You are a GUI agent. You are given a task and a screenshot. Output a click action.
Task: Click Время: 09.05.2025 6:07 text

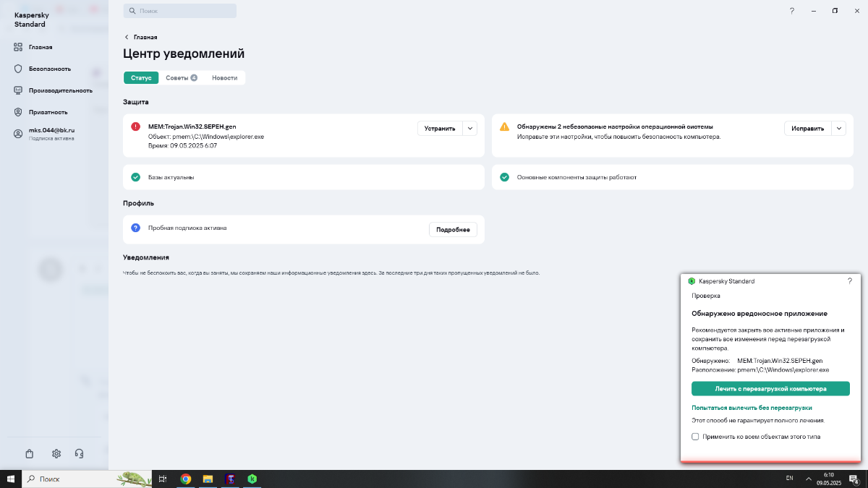click(x=182, y=145)
